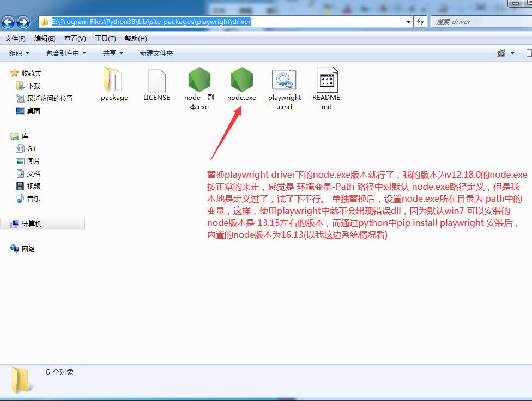
Task: Click the 计算机 computer icon
Action: pyautogui.click(x=15, y=224)
